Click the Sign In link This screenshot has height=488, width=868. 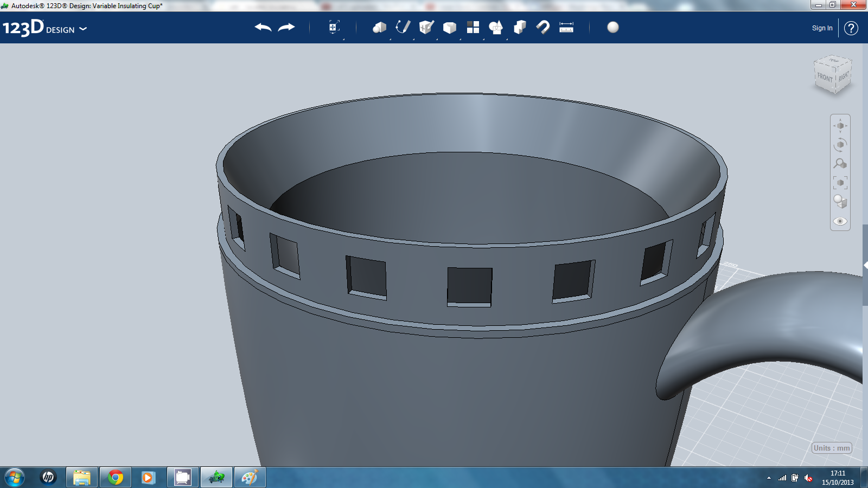[821, 28]
